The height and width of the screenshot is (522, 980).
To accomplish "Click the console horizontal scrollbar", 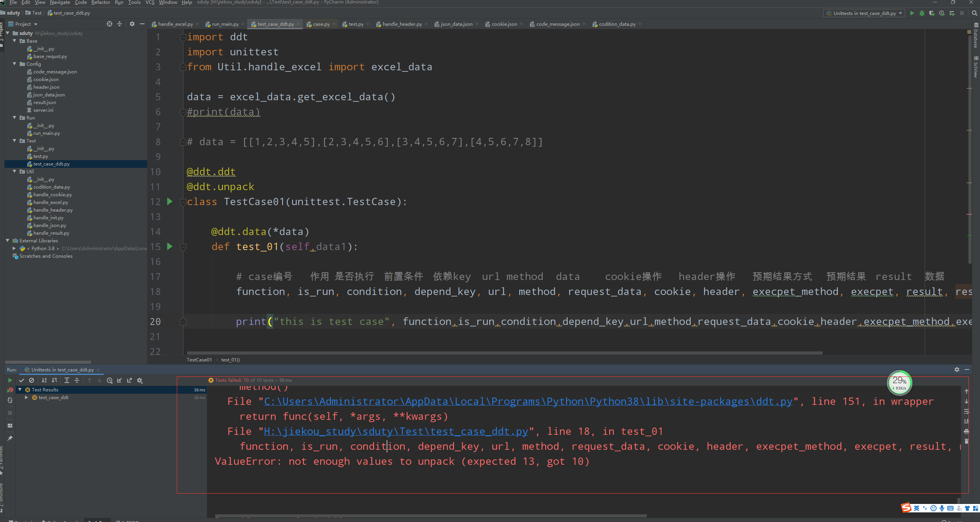I will click(431, 516).
